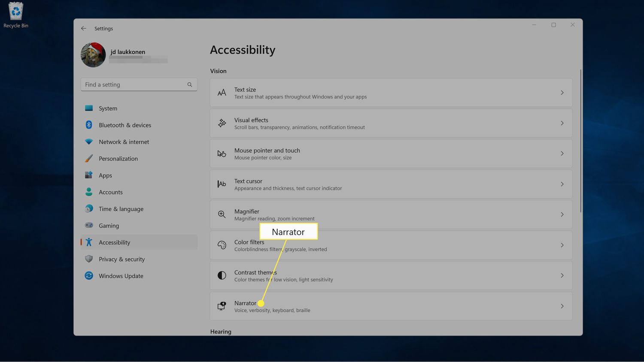Click the Text size AA icon
Screen dimensions: 644x362
coord(222,93)
